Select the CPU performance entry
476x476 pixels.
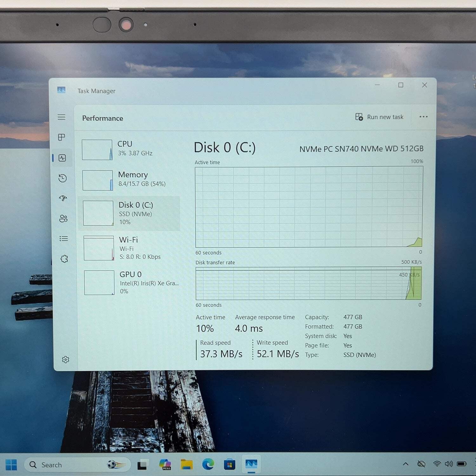tap(129, 149)
